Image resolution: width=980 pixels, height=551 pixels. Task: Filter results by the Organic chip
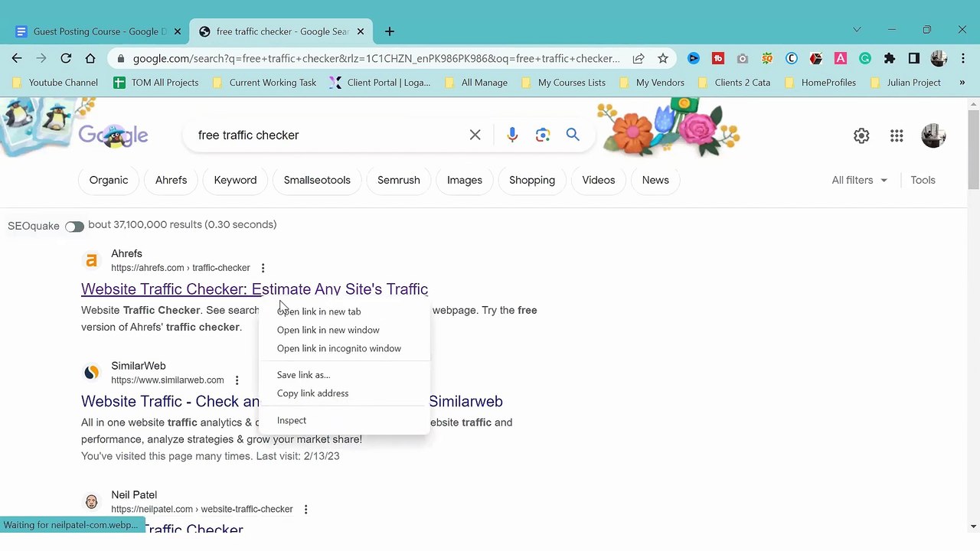pos(109,180)
